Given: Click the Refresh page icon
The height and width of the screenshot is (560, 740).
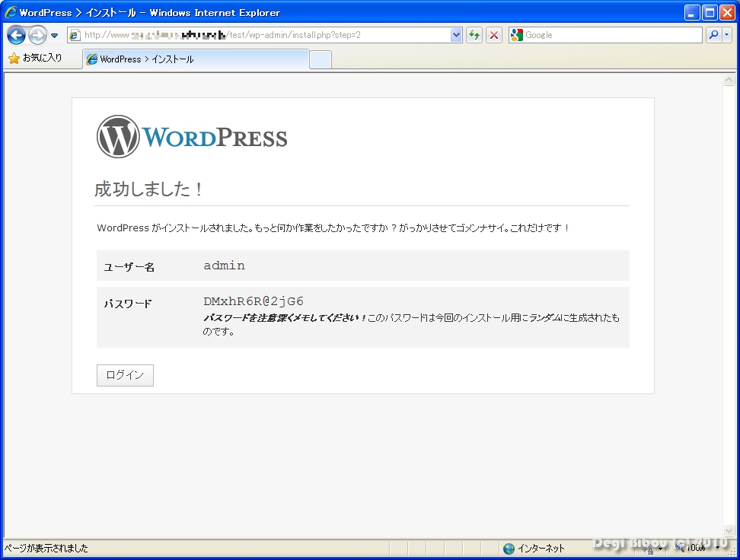Looking at the screenshot, I should (x=474, y=35).
